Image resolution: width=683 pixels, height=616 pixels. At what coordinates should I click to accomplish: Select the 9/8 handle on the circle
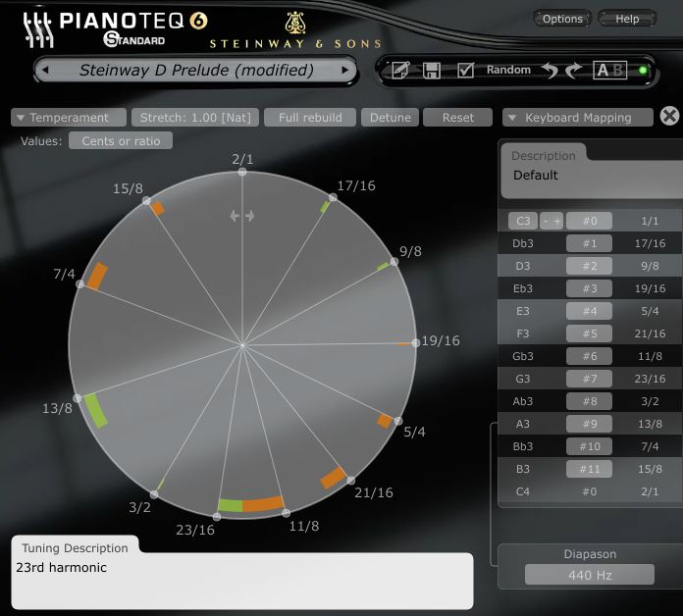pyautogui.click(x=394, y=262)
